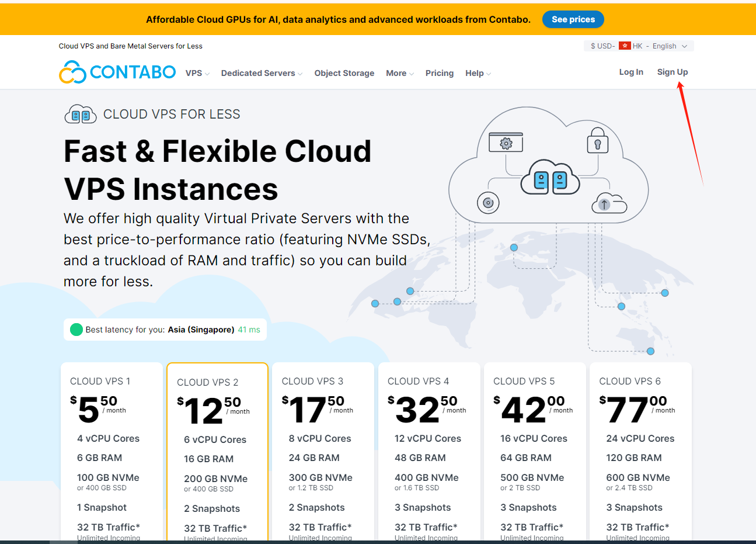Click the 41 ms latency value
This screenshot has height=544, width=756.
[x=249, y=330]
